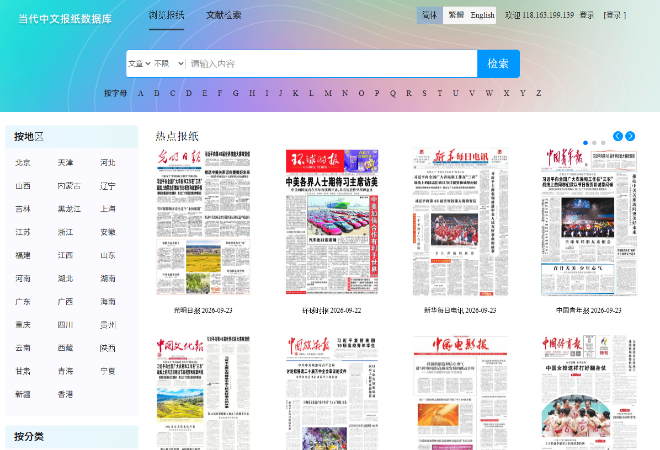660x450 pixels.
Task: Filter newspapers by letter A
Action: click(141, 93)
